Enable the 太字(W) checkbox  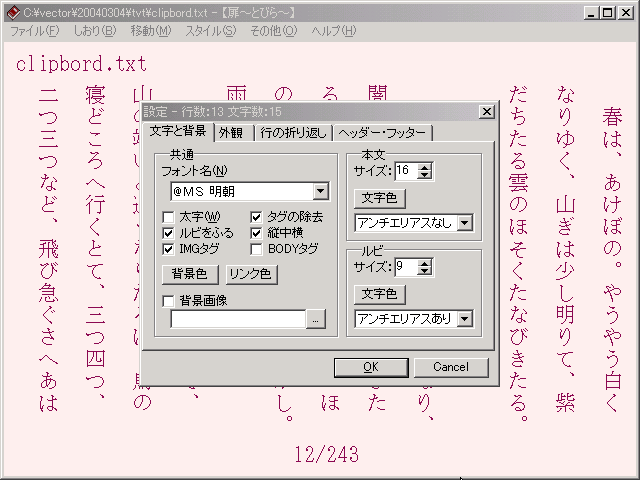(x=169, y=217)
